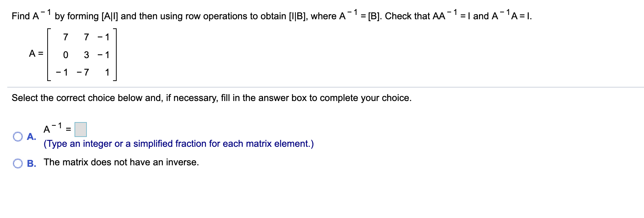
Task: Select the fill-in answer area for choice A
Action: (x=81, y=130)
